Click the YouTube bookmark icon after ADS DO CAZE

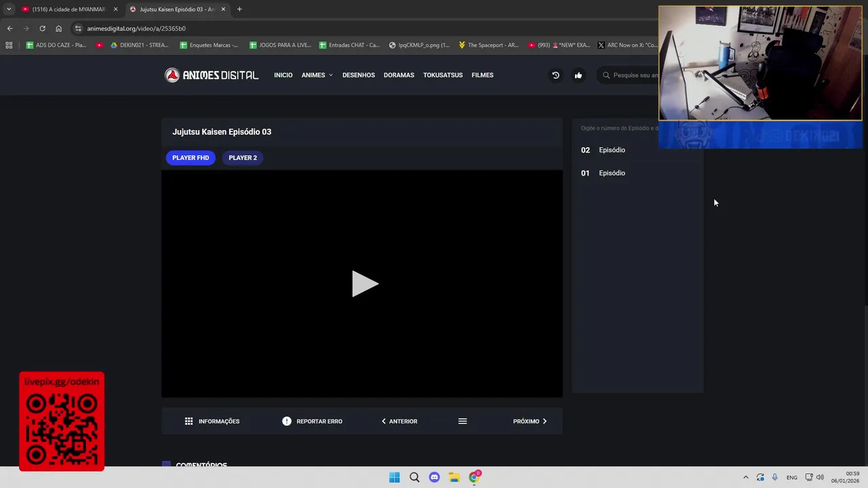pyautogui.click(x=100, y=45)
